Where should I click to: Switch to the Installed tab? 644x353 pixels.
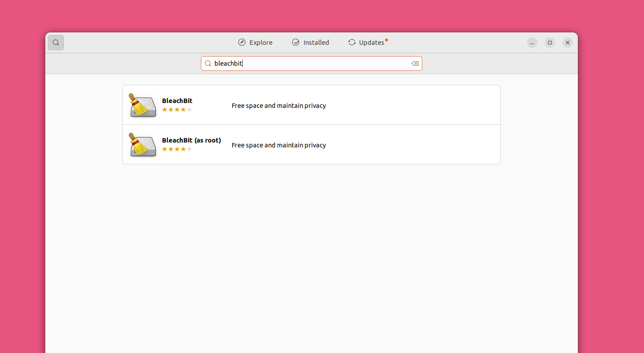pyautogui.click(x=310, y=43)
